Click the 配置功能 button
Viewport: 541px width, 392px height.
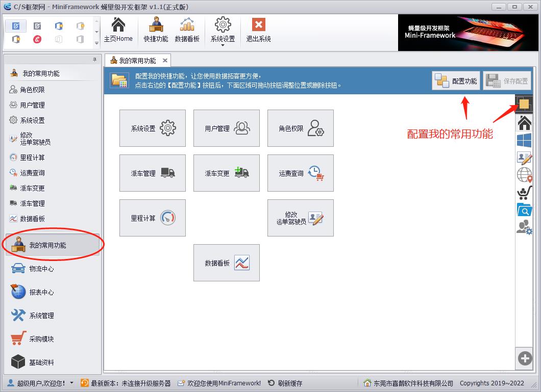456,81
